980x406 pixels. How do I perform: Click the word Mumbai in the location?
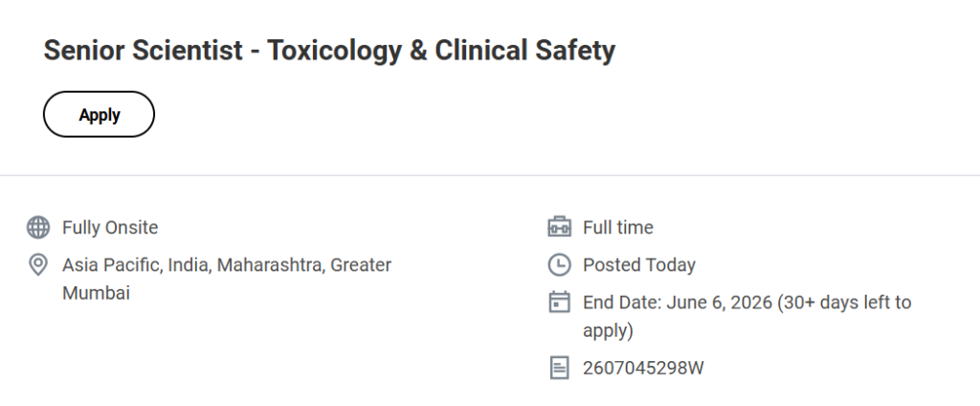(96, 293)
